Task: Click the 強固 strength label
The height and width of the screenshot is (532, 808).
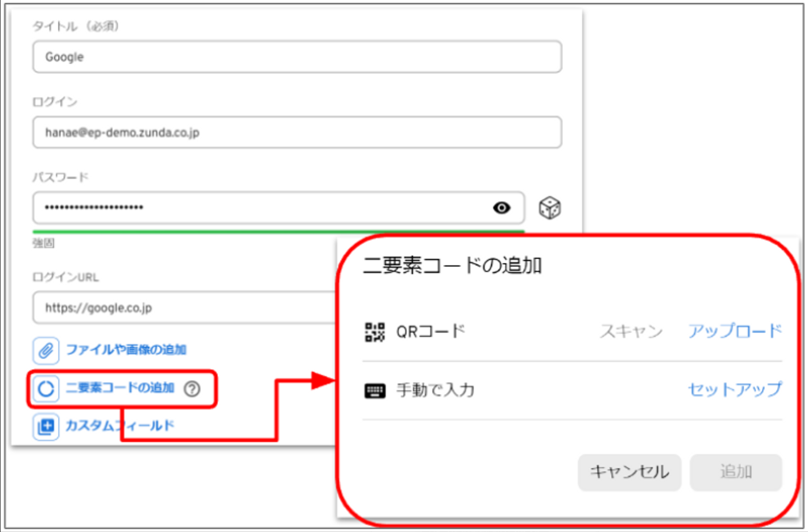Action: tap(43, 243)
